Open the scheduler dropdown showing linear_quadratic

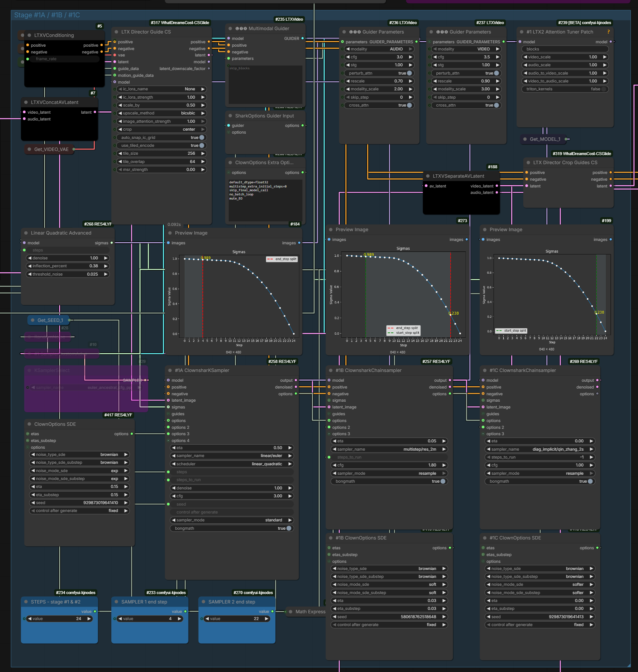(x=232, y=464)
